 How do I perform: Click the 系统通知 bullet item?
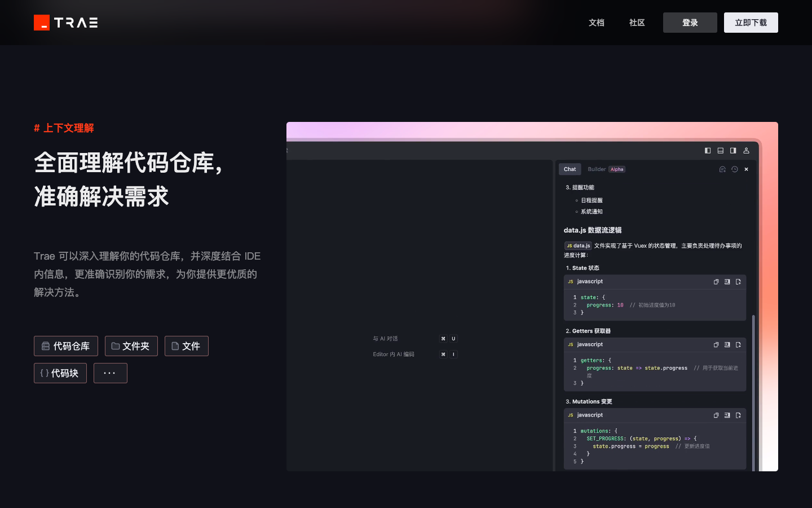click(x=592, y=212)
